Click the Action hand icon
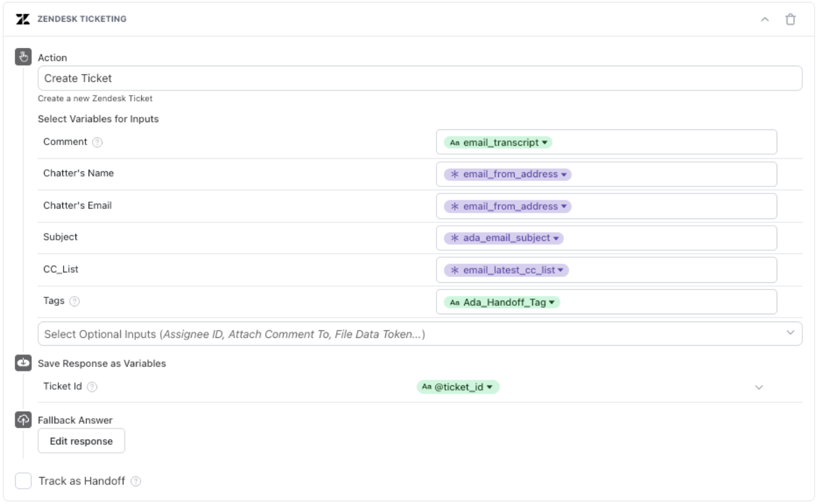 (23, 57)
